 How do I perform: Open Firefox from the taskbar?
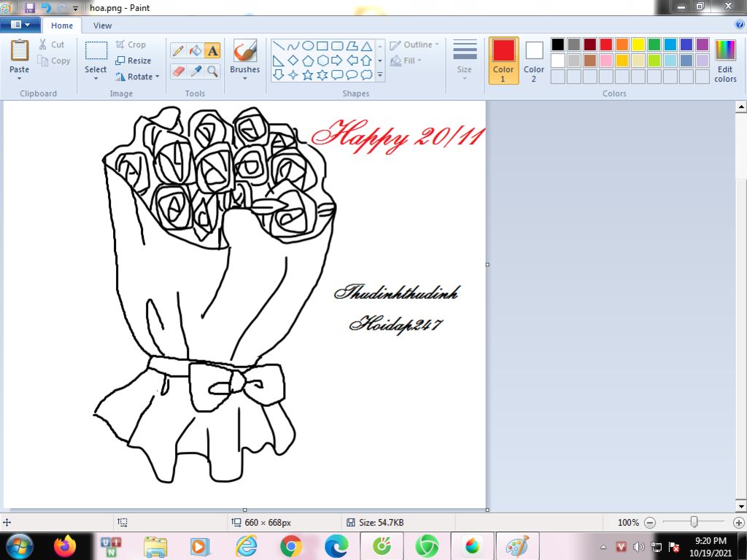[65, 546]
